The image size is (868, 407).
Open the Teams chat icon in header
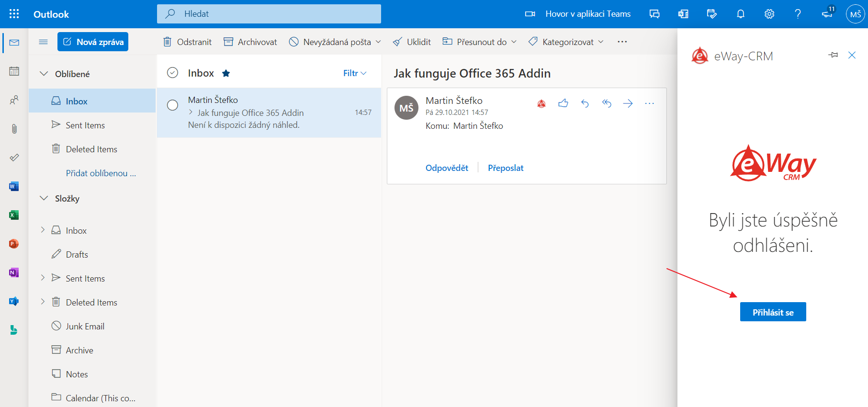[654, 14]
